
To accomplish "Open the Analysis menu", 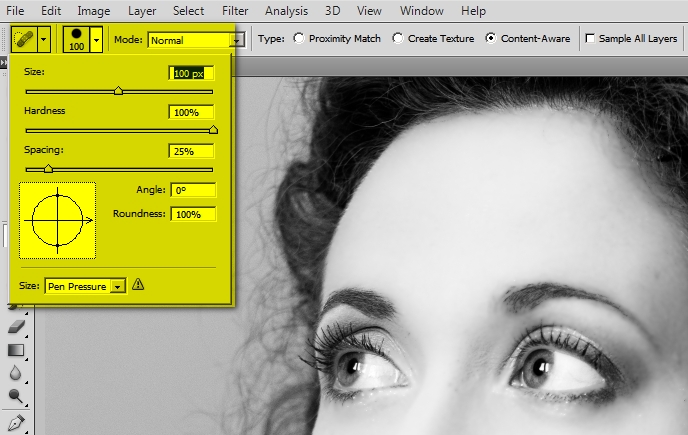I will (286, 11).
